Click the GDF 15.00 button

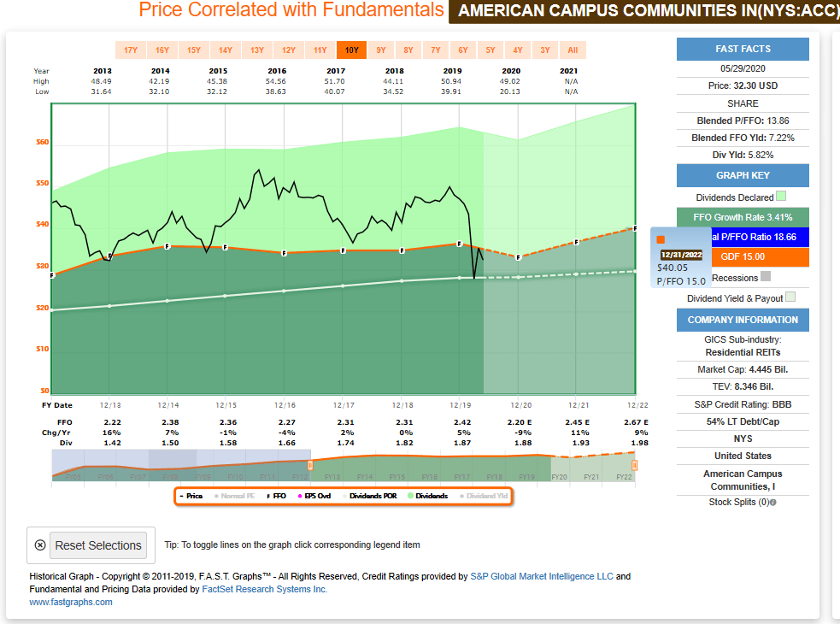(760, 256)
